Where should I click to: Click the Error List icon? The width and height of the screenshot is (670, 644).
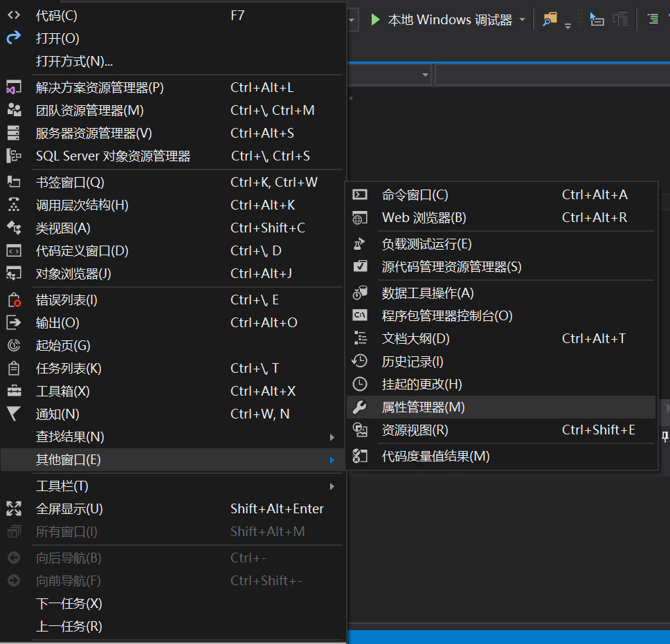(x=14, y=300)
